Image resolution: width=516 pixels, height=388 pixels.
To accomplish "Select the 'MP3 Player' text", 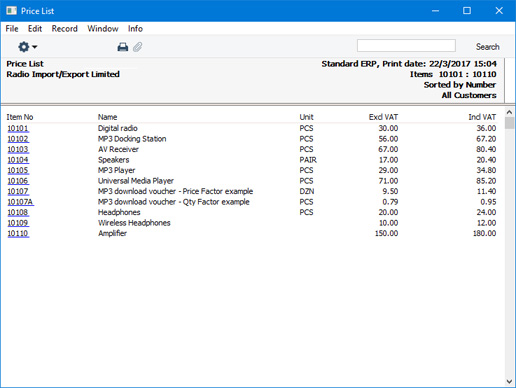I will coord(116,170).
